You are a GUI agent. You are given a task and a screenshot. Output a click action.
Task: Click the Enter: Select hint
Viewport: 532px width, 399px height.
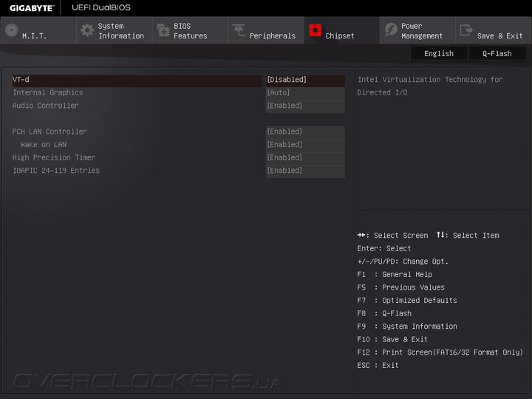[384, 248]
